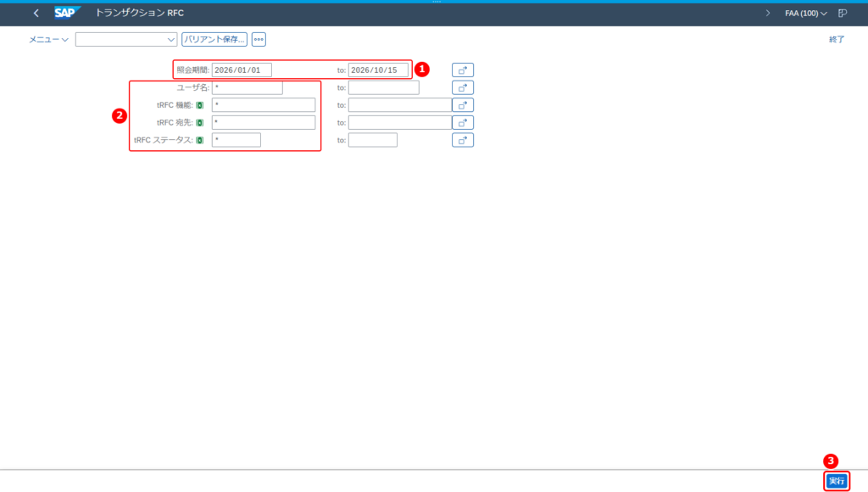
Task: Open the variant combo box next to メニュー
Action: pos(126,39)
